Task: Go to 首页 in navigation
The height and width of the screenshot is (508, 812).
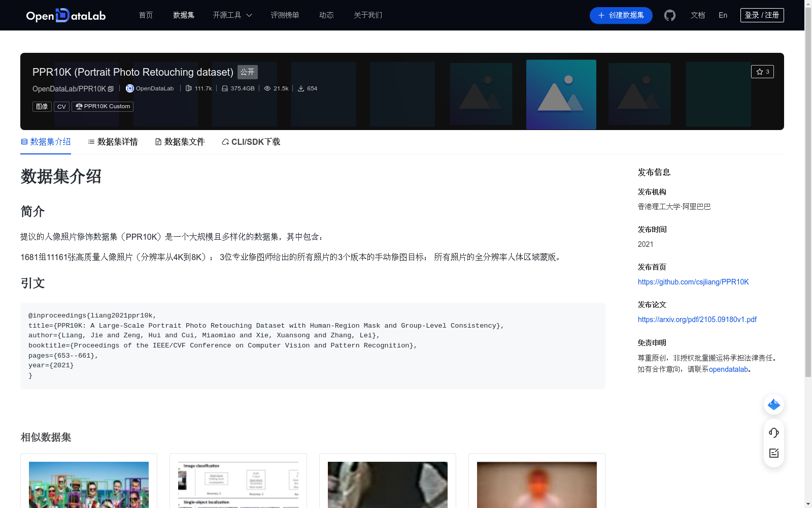Action: point(146,15)
